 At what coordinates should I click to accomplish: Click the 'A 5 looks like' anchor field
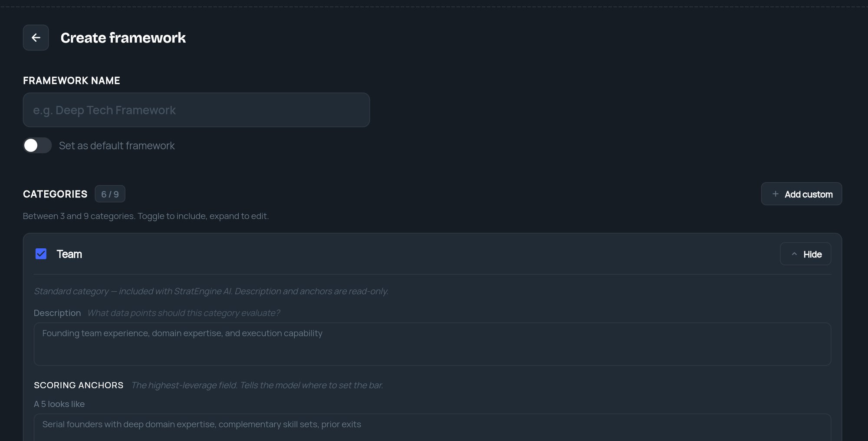[x=432, y=428]
